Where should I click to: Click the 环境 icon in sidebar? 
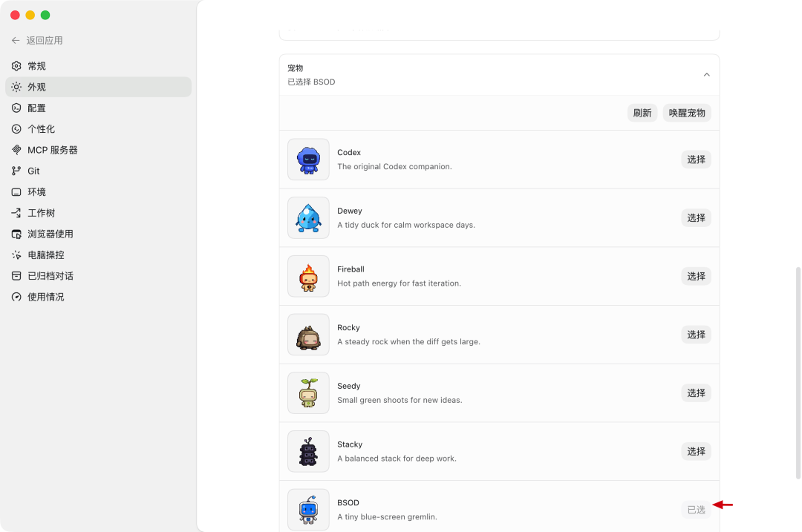[x=16, y=191]
